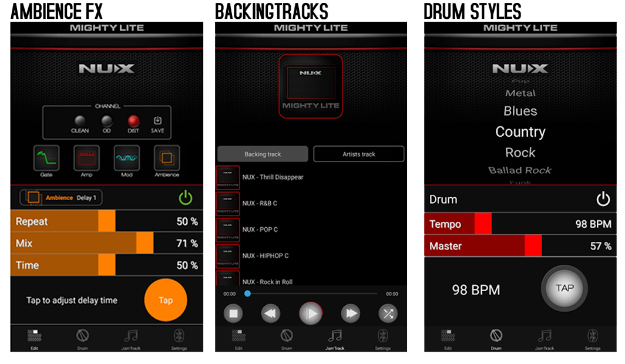Choose the Country drum style

[x=520, y=132]
